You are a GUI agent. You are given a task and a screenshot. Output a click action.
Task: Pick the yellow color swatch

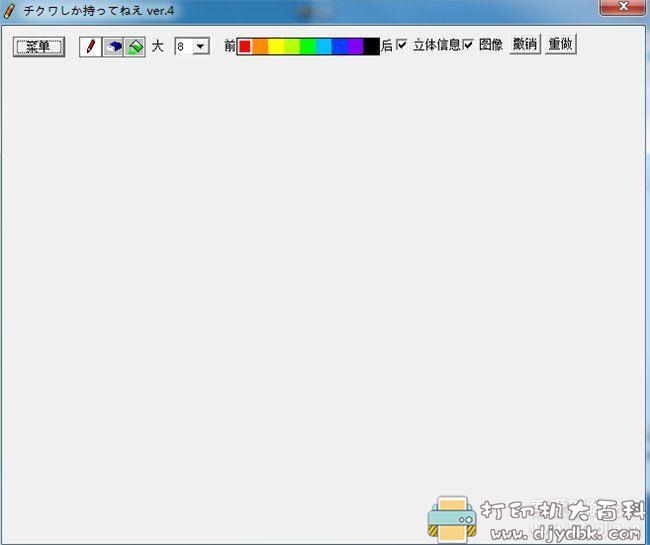click(276, 46)
